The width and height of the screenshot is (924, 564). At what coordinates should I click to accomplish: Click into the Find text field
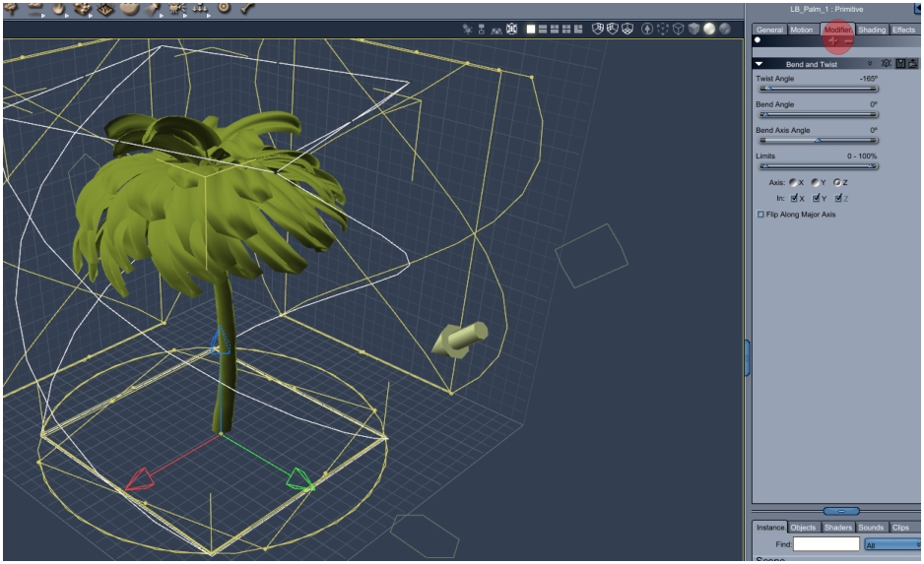[826, 544]
